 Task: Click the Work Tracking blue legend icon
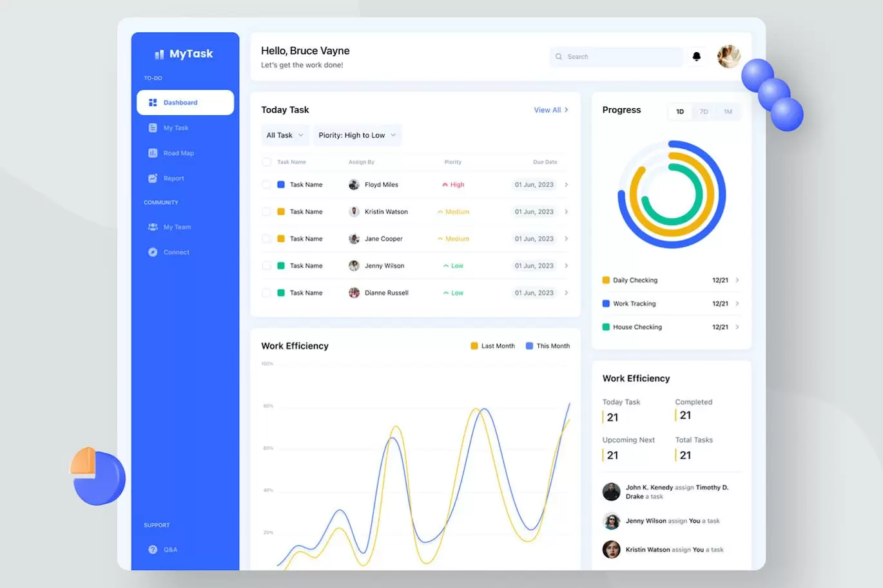coord(606,304)
